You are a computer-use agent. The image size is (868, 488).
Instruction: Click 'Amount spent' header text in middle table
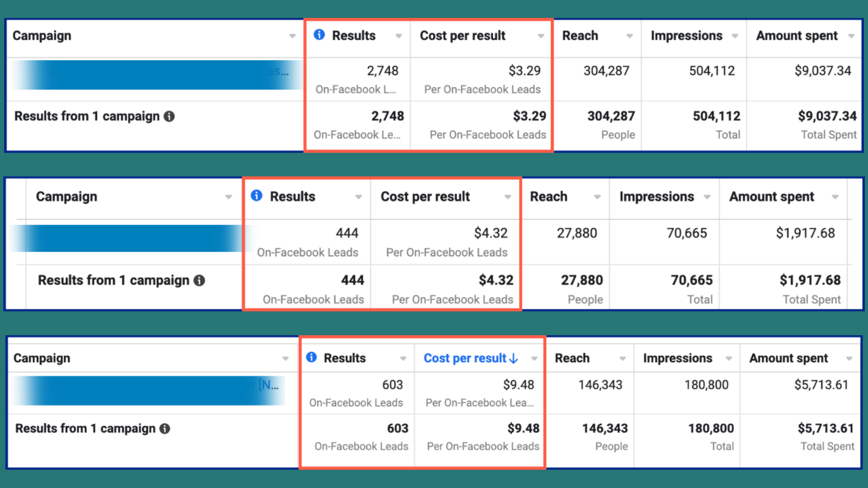pyautogui.click(x=771, y=197)
